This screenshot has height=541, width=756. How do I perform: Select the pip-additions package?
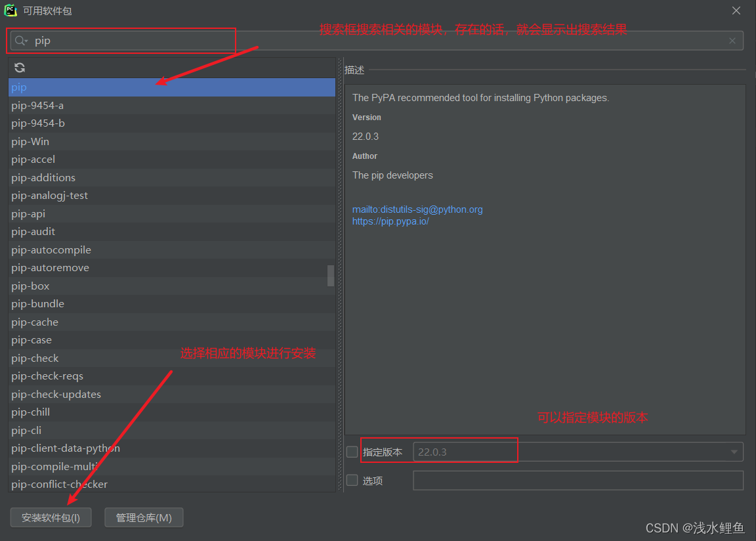[172, 177]
